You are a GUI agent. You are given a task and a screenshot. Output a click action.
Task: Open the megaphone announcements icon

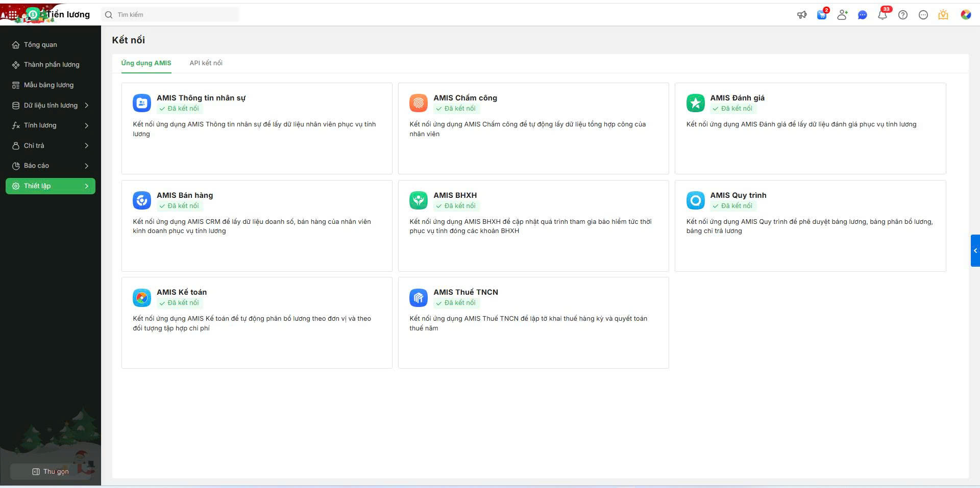[x=802, y=15]
